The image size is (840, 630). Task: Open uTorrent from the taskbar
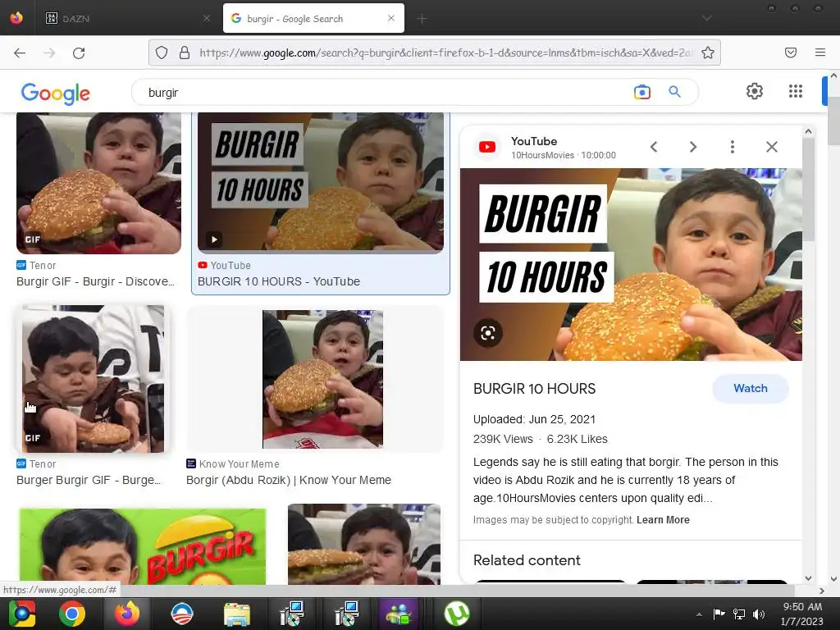pos(456,614)
